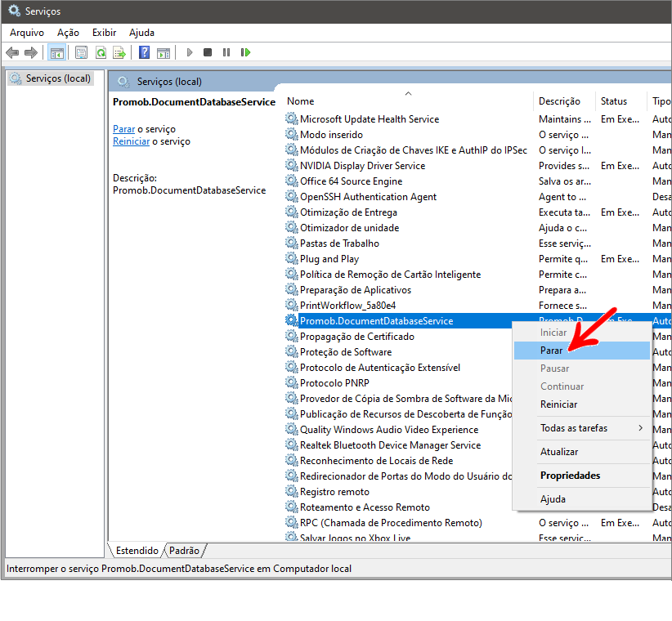Open the Properties toolbar icon
This screenshot has height=621, width=672.
(82, 52)
